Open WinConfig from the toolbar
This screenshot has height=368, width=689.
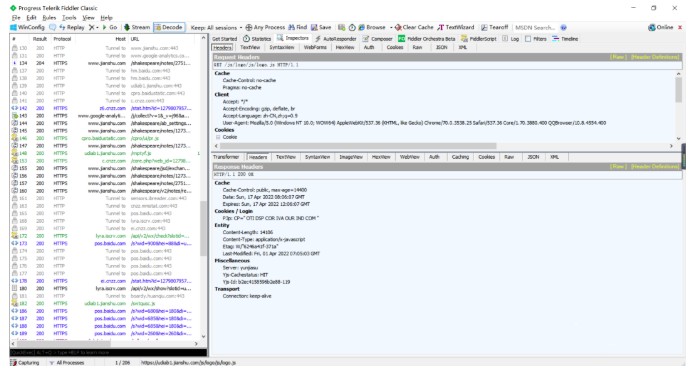coord(27,27)
